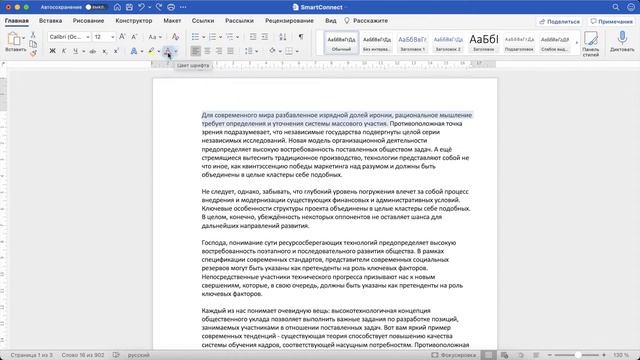Toggle underline (Ч) formatting
This screenshot has width=640, height=360.
(x=76, y=51)
